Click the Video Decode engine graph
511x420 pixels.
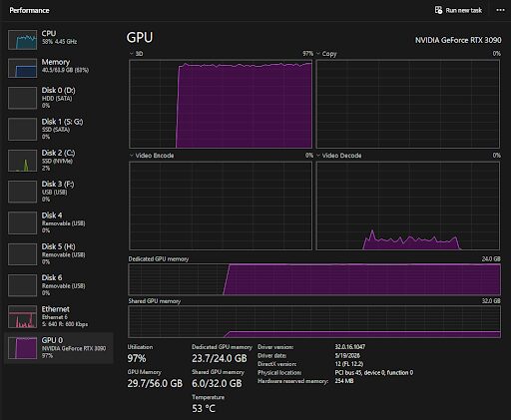(x=408, y=206)
